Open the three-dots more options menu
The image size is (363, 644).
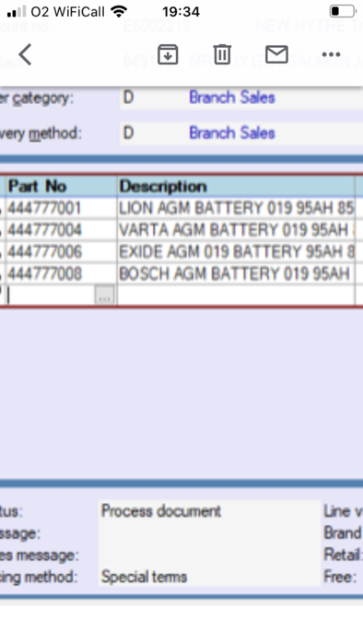[x=331, y=54]
